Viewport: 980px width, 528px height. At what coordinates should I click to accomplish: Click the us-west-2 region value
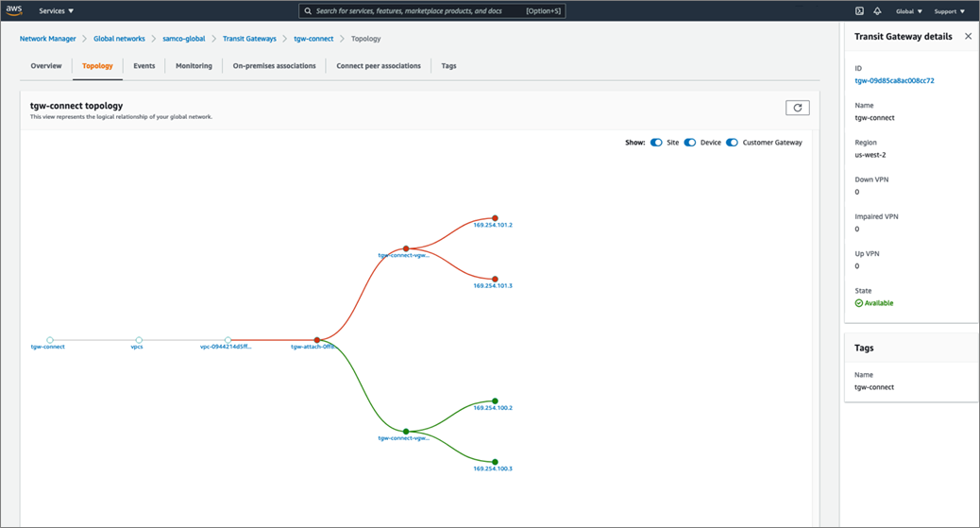coord(870,155)
